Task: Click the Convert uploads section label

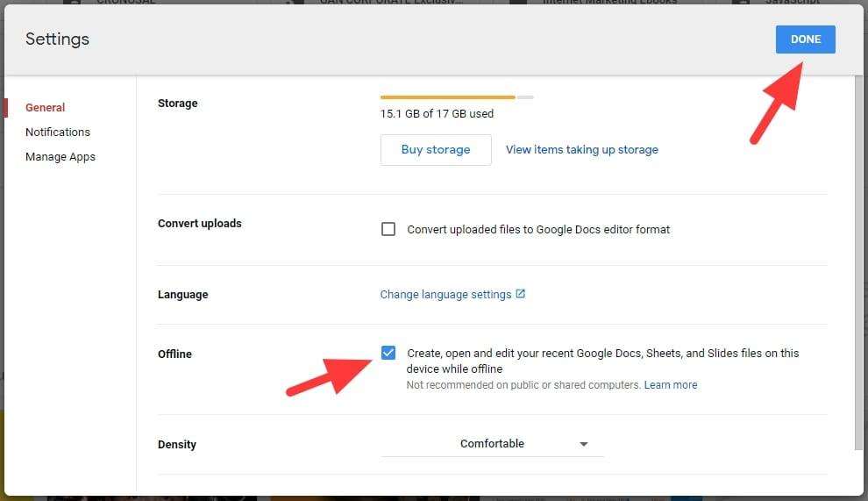Action: (200, 224)
